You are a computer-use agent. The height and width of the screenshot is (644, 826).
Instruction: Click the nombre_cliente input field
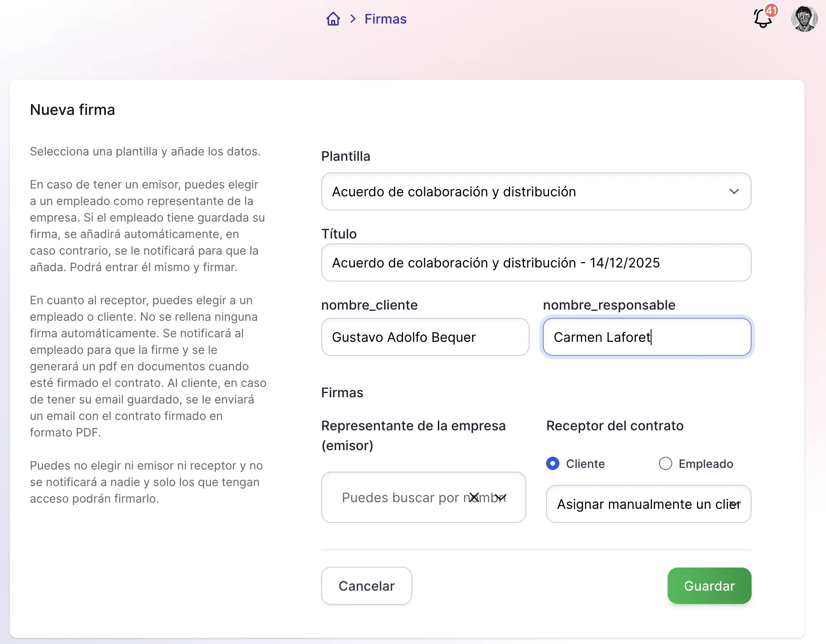425,337
